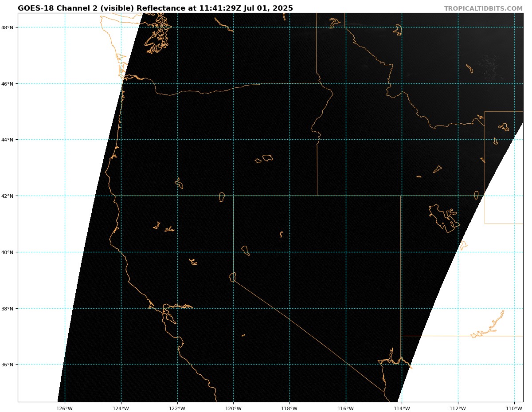Click the 118°W longitude label
This screenshot has width=532, height=412.
(289, 408)
